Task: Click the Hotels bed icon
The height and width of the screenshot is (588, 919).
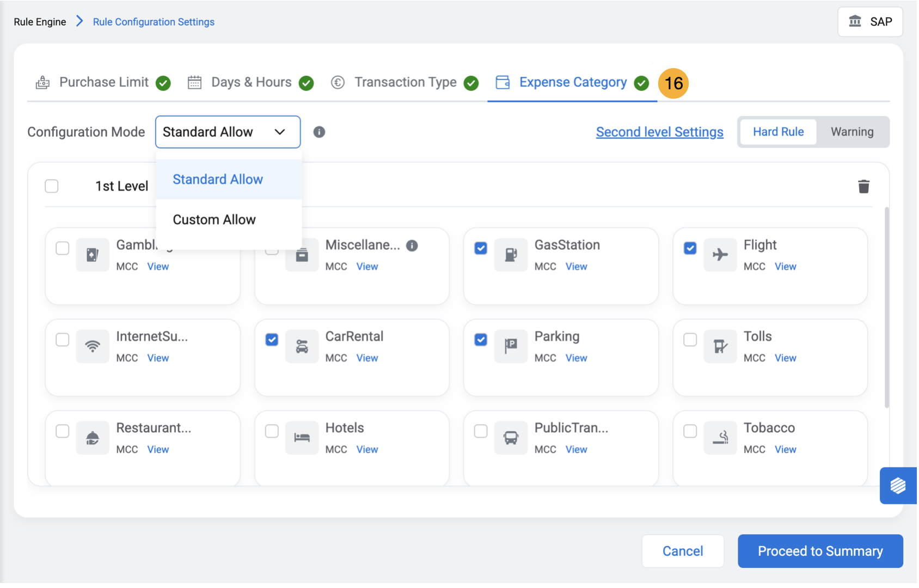Action: (301, 438)
